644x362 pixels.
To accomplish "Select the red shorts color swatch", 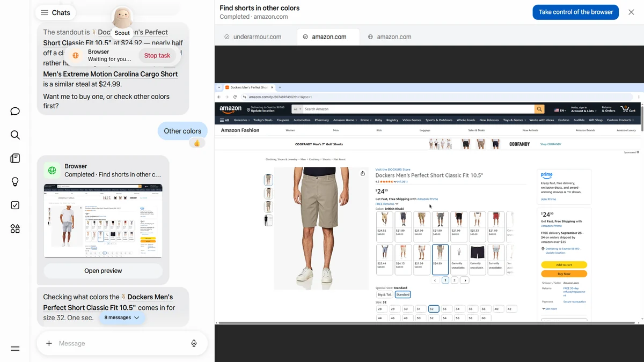I will click(495, 226).
